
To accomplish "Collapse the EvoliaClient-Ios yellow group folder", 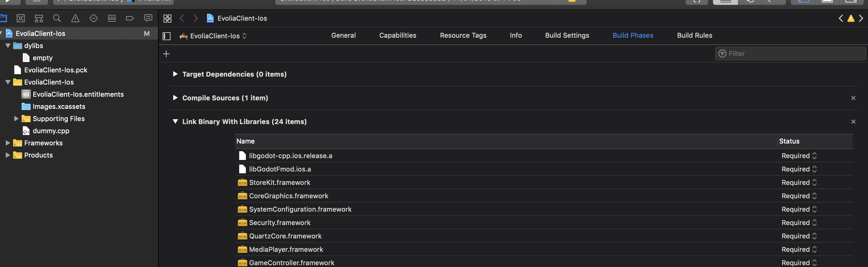I will click(x=8, y=82).
